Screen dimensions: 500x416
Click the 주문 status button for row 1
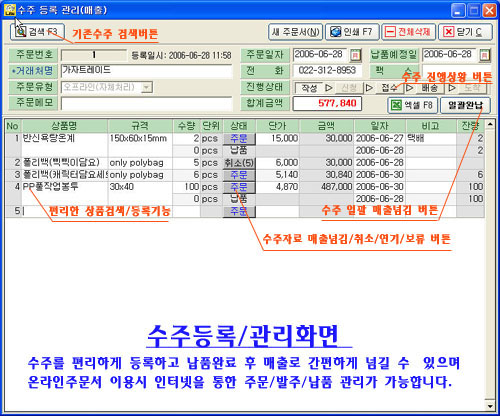pos(239,138)
